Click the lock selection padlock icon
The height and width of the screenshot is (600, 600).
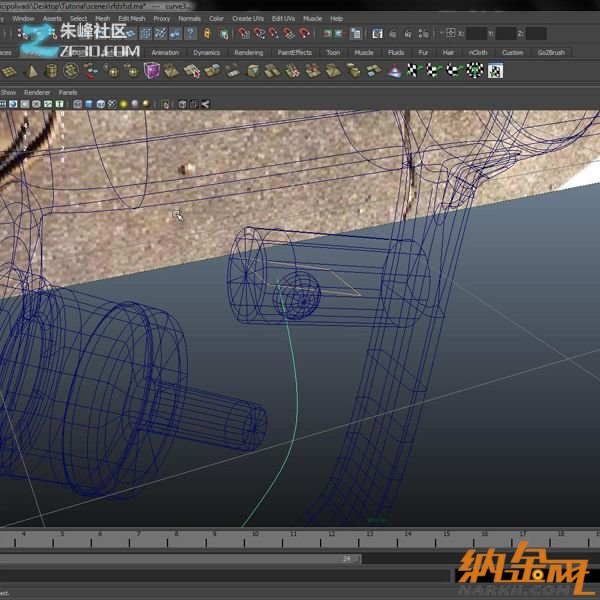tap(209, 34)
